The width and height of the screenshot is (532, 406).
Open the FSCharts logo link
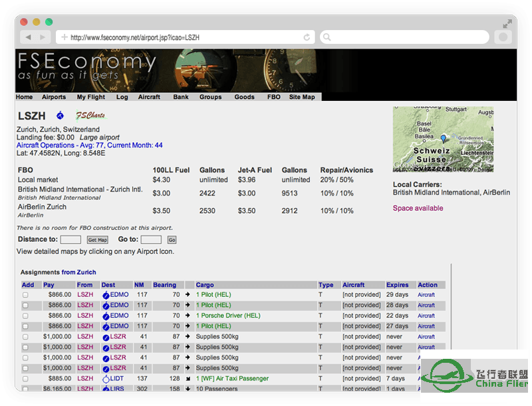(x=90, y=116)
